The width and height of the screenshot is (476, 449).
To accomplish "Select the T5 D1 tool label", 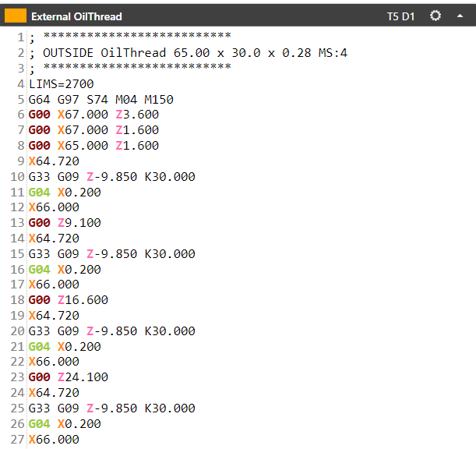I will [400, 16].
